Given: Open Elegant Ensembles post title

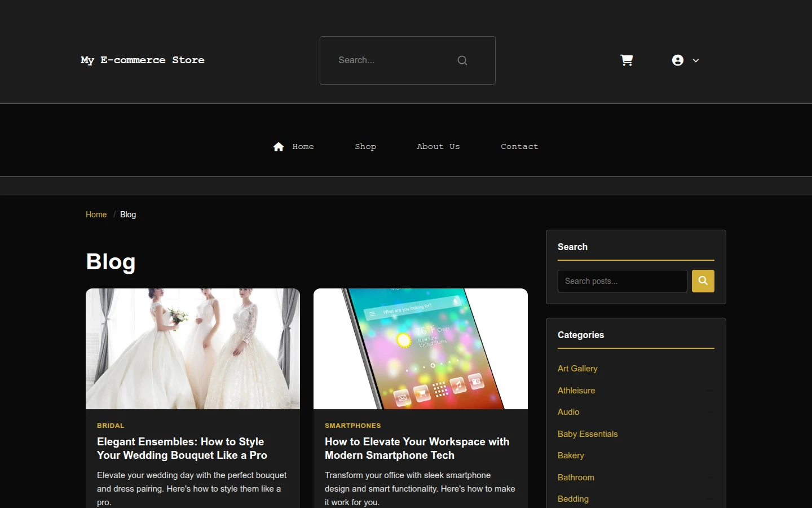Looking at the screenshot, I should (182, 449).
